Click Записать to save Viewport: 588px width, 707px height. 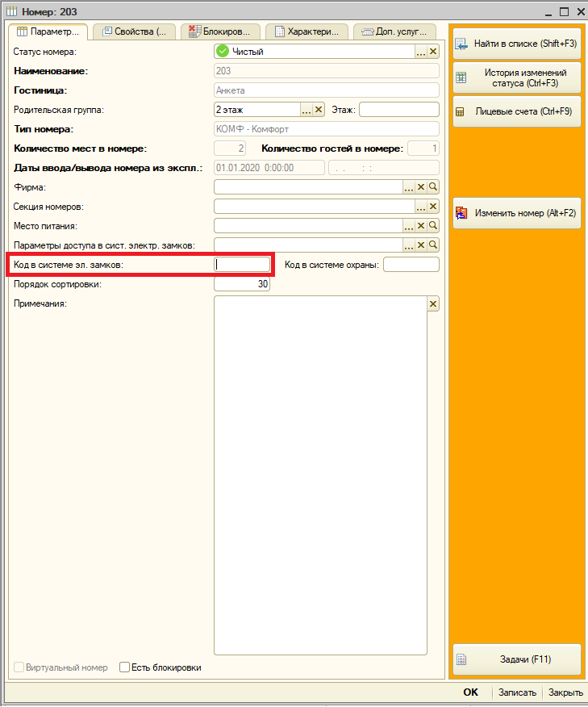click(517, 692)
